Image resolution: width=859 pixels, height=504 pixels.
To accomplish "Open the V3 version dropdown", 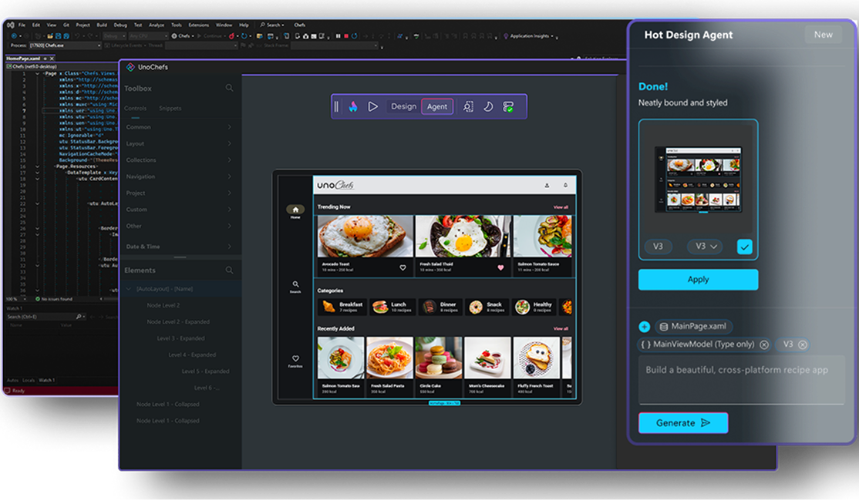I will click(x=706, y=247).
